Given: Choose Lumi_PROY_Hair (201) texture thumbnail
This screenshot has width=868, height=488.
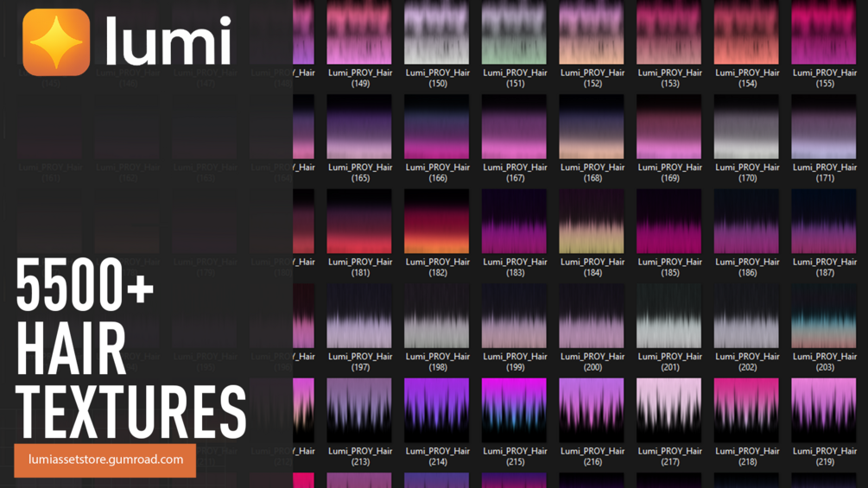Looking at the screenshot, I should [669, 316].
